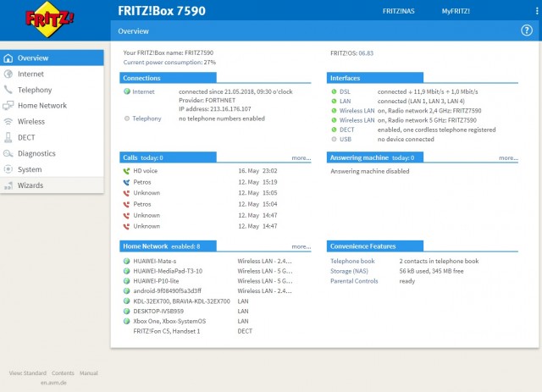Open the Parental Controls link
This screenshot has width=542, height=392.
pyautogui.click(x=354, y=281)
